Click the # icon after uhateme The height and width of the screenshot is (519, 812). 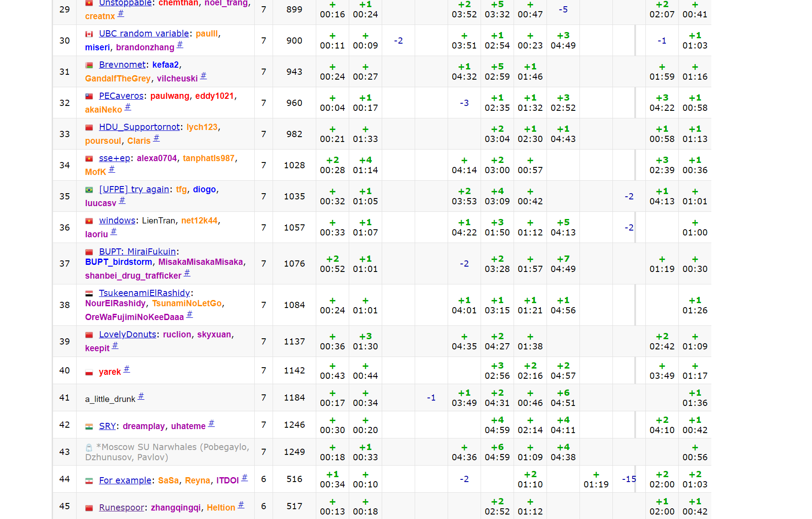[211, 423]
